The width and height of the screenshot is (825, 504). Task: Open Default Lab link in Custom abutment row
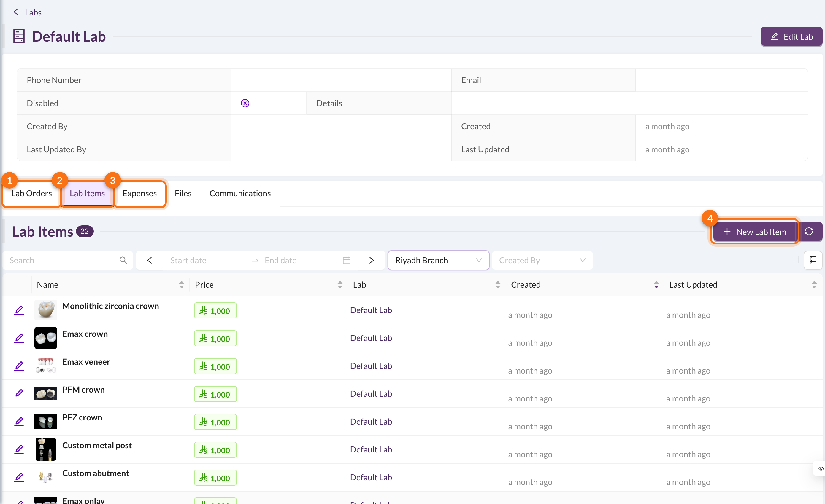tap(371, 477)
